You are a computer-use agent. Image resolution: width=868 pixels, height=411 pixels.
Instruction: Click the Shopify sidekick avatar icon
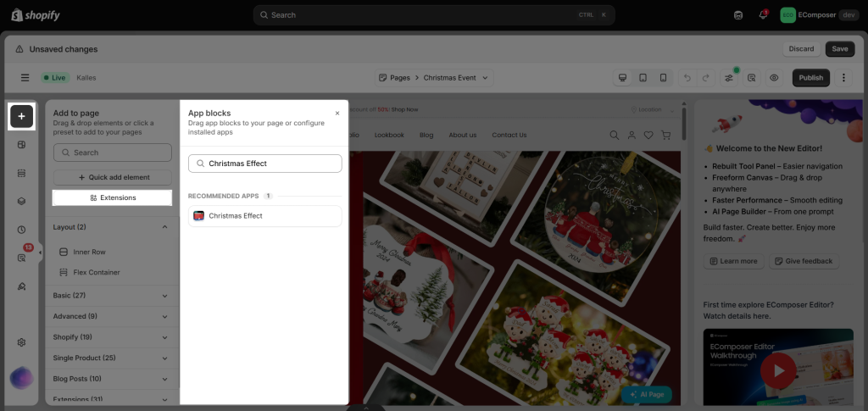pos(738,15)
